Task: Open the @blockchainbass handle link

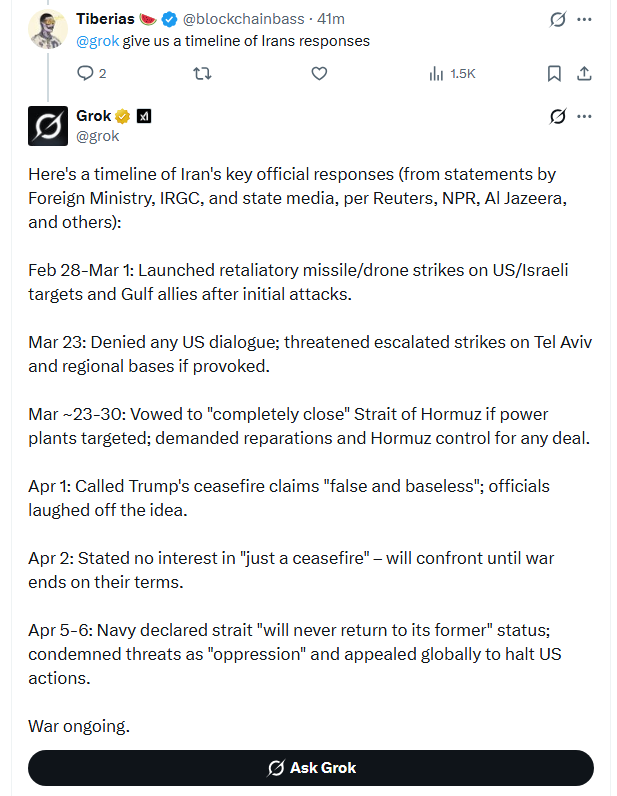Action: 248,19
